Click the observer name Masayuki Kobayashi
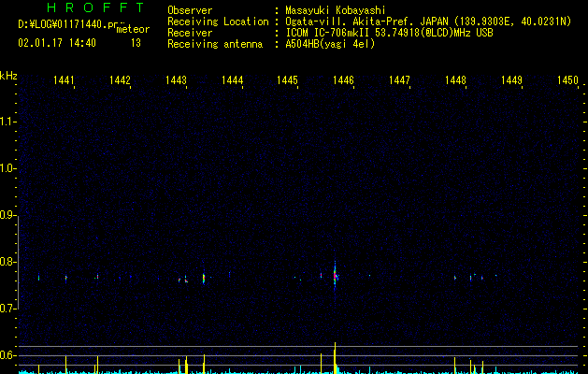Image resolution: width=588 pixels, height=374 pixels. click(x=336, y=10)
